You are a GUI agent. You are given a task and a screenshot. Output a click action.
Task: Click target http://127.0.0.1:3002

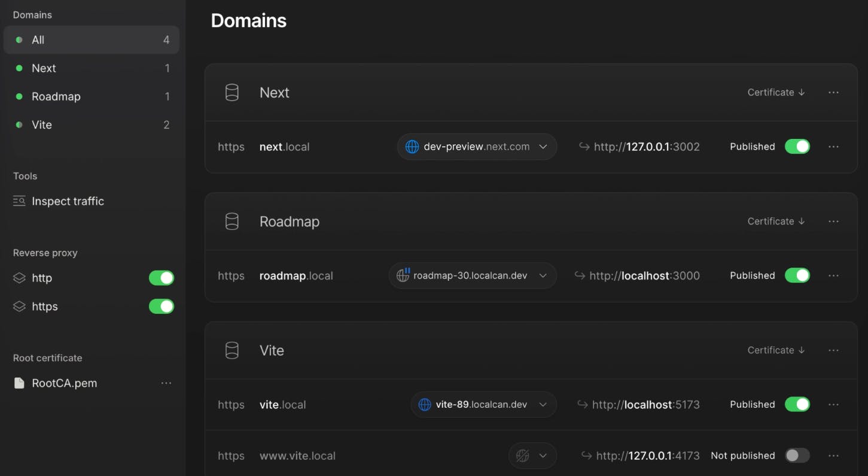(x=647, y=147)
